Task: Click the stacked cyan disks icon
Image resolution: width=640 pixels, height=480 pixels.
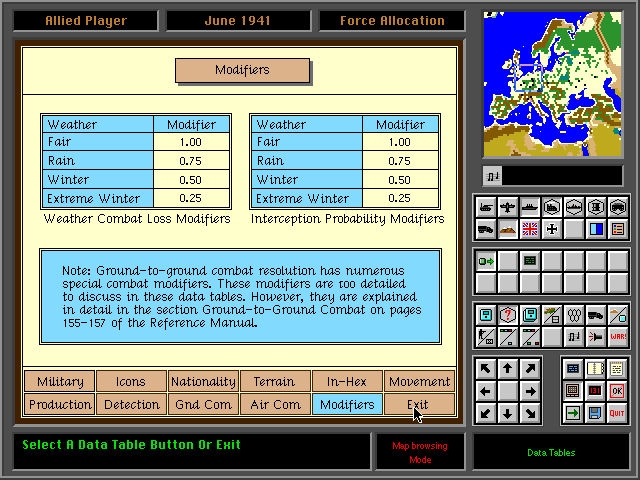Action: coord(529,315)
